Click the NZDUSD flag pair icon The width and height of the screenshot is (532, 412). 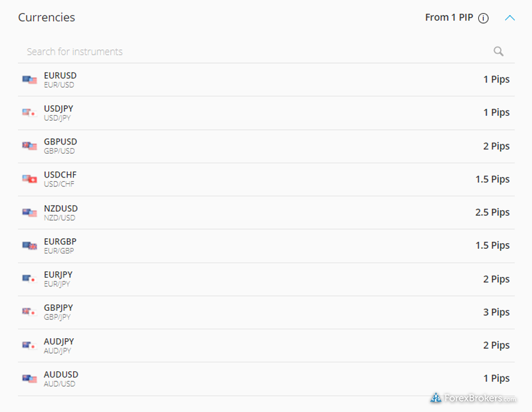tap(29, 213)
